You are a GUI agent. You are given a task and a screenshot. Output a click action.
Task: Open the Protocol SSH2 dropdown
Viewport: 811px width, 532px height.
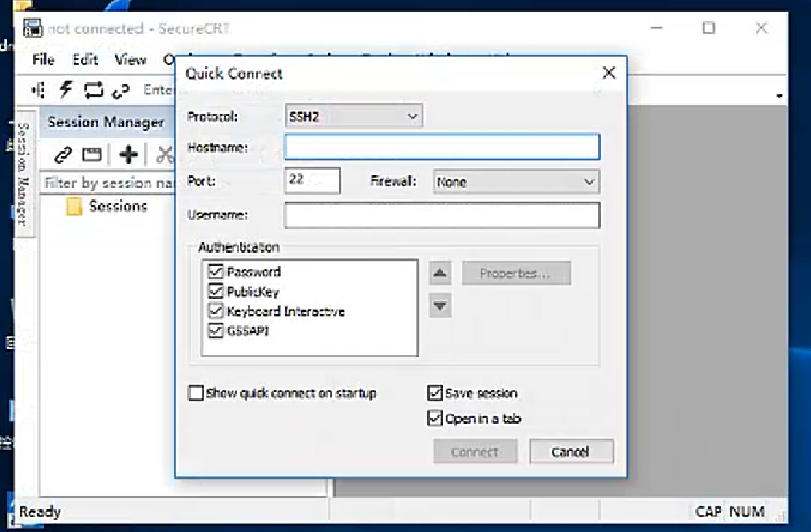pyautogui.click(x=354, y=116)
